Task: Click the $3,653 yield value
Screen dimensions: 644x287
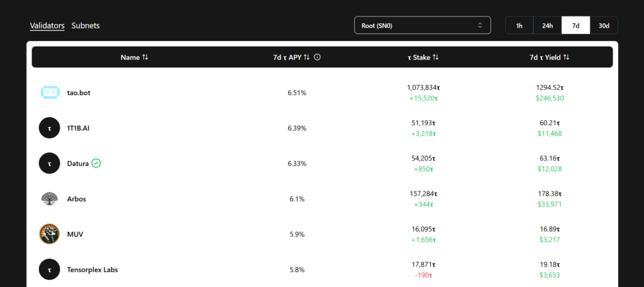Action: pyautogui.click(x=550, y=274)
